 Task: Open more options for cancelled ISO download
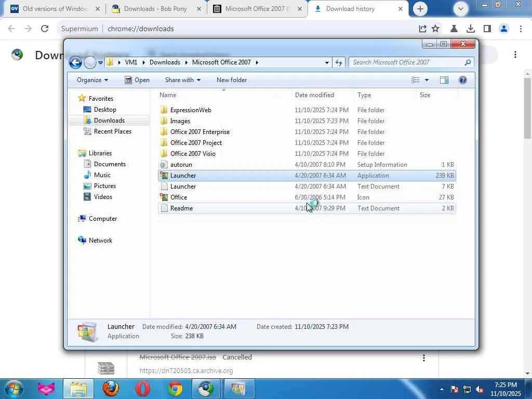424,357
